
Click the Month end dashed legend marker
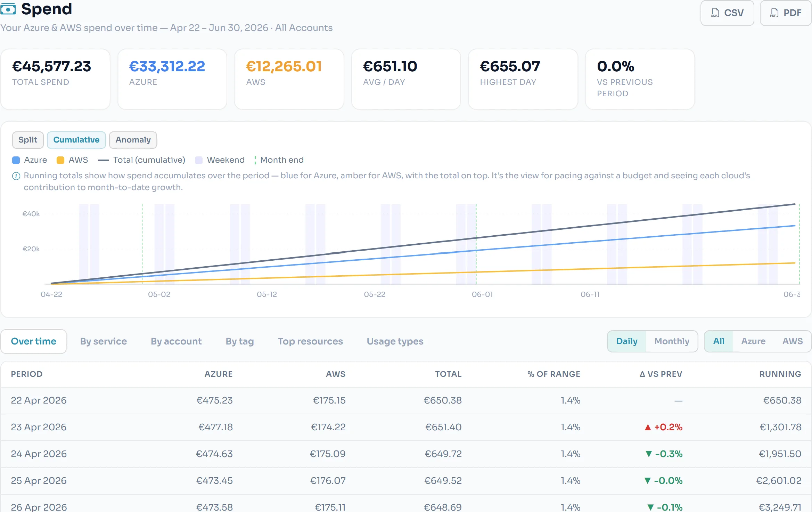coord(255,160)
